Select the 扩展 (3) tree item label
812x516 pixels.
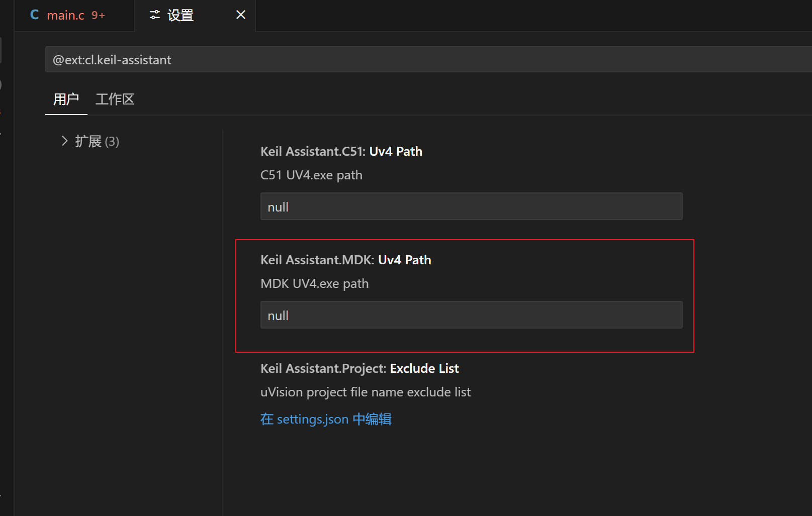click(x=97, y=142)
